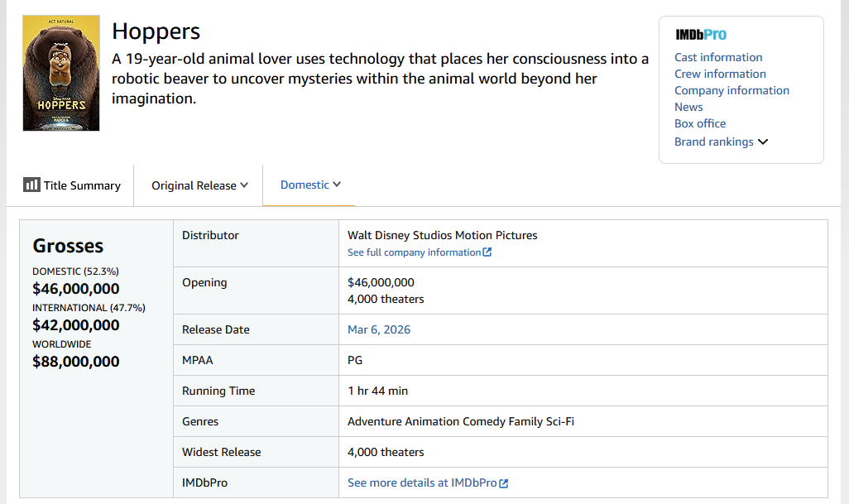
Task: Visit the Box office link
Action: coord(700,123)
